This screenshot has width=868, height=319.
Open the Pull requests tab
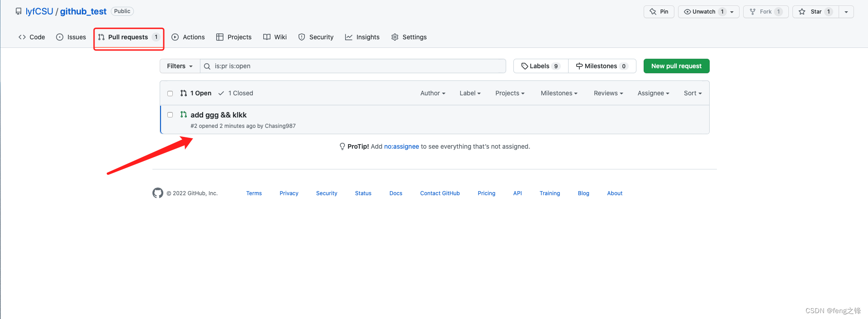click(129, 37)
